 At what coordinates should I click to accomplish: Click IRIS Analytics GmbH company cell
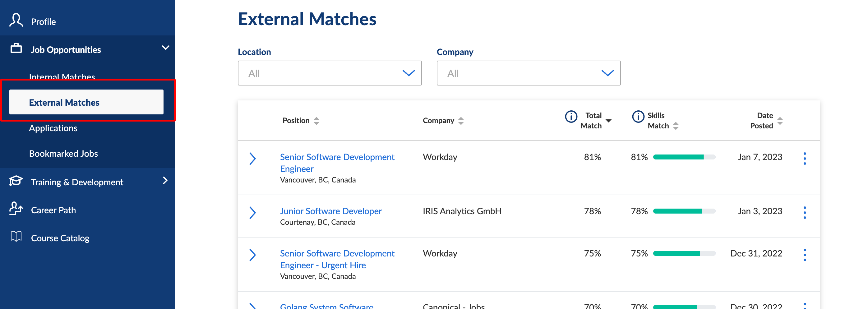(x=462, y=211)
